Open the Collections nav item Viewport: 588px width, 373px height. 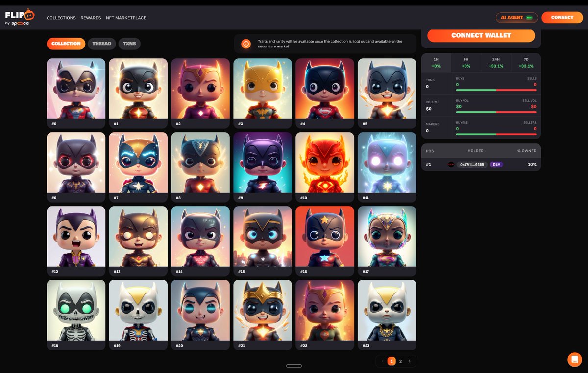point(61,18)
